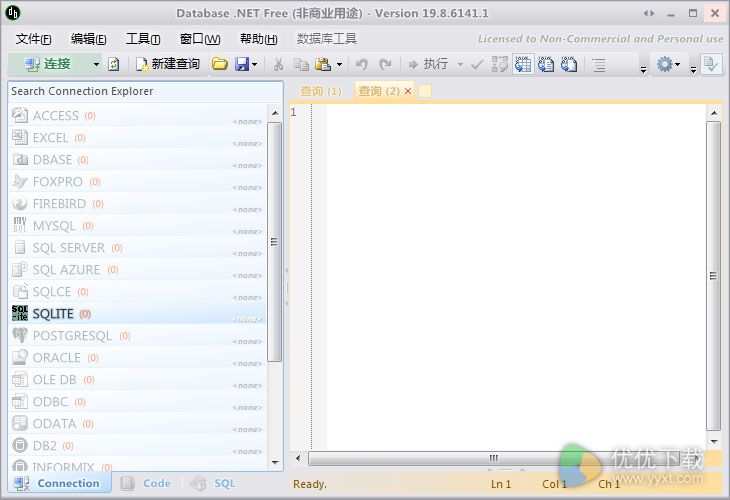Image resolution: width=730 pixels, height=500 pixels.
Task: Open the toolbar overflow arrow right of gear
Action: 693,69
